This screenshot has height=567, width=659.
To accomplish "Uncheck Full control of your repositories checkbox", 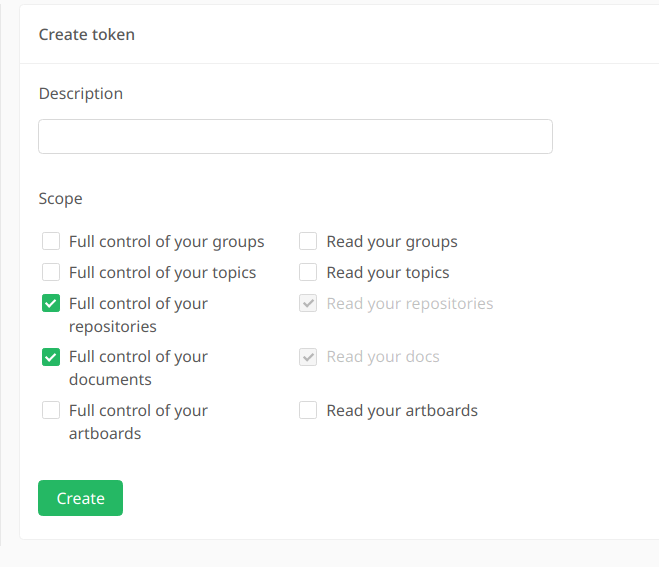I will 51,303.
